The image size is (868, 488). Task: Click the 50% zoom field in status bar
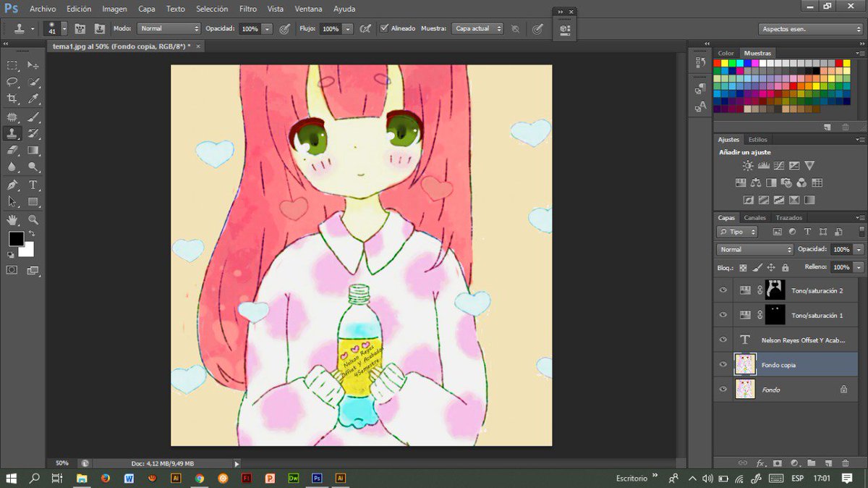(x=63, y=463)
